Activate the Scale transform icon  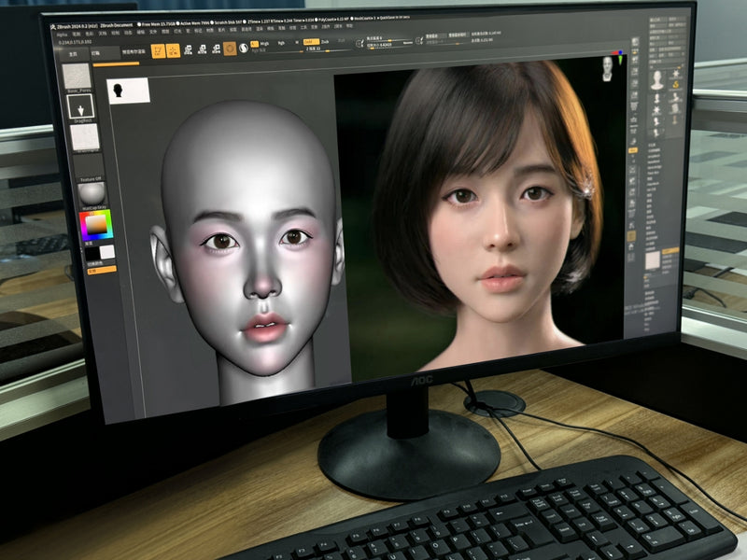pos(201,50)
